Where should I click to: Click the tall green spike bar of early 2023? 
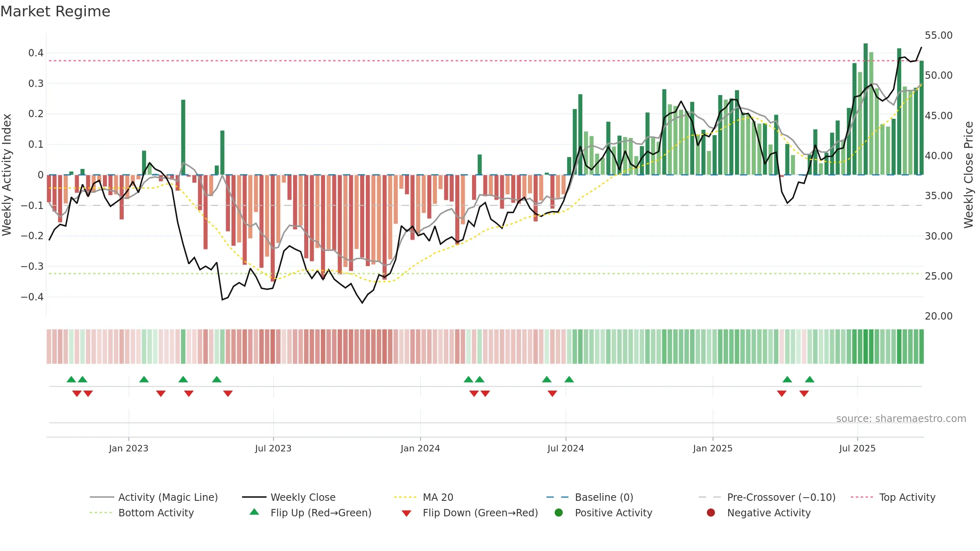click(x=183, y=137)
